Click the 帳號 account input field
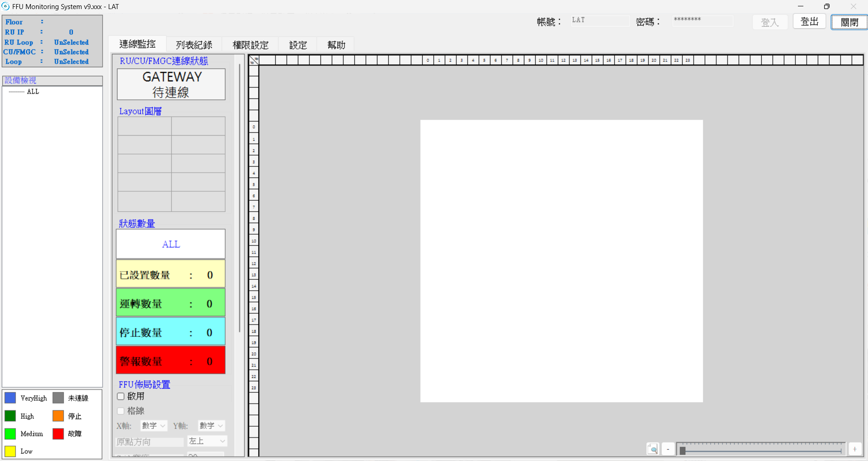Image resolution: width=868 pixels, height=461 pixels. 599,20
